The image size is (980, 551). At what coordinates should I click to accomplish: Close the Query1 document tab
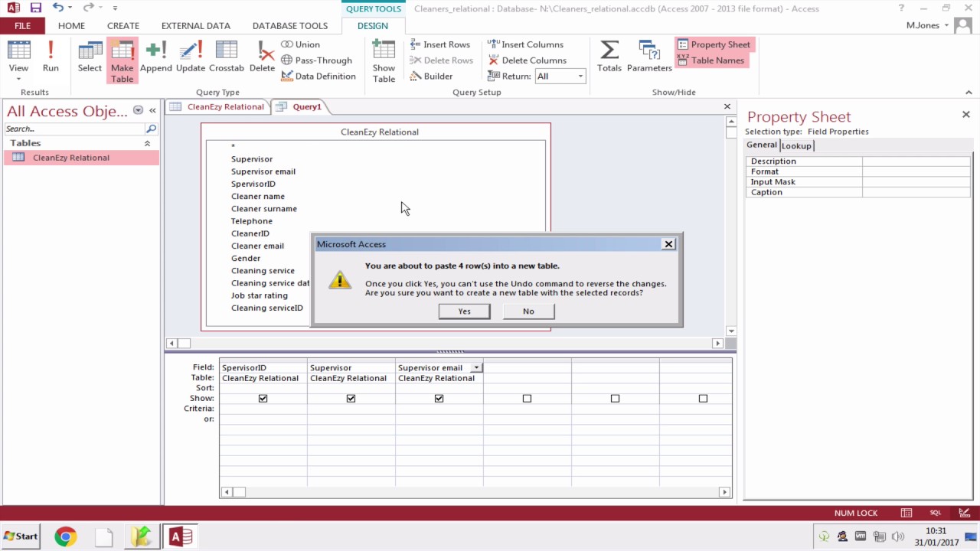[x=727, y=106]
